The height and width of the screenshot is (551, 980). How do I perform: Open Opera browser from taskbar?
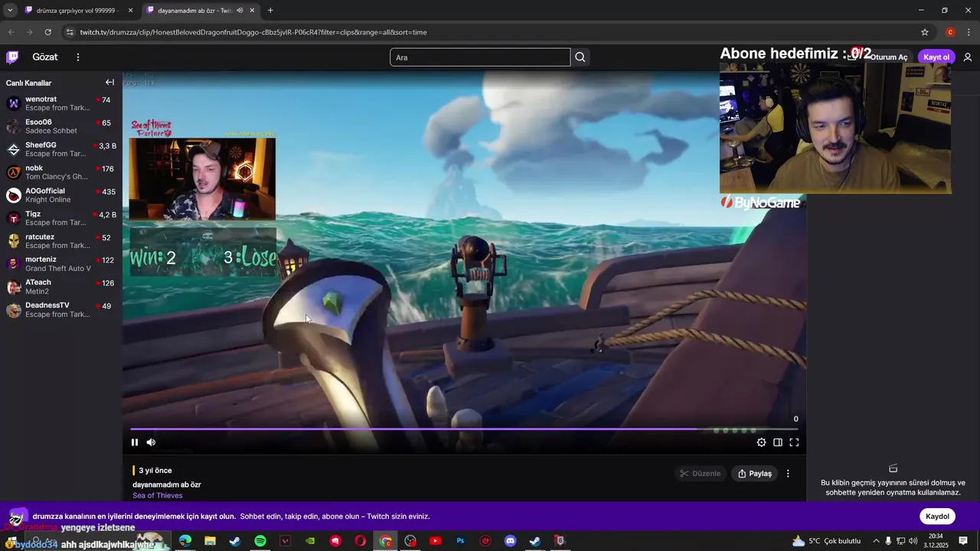pyautogui.click(x=361, y=541)
